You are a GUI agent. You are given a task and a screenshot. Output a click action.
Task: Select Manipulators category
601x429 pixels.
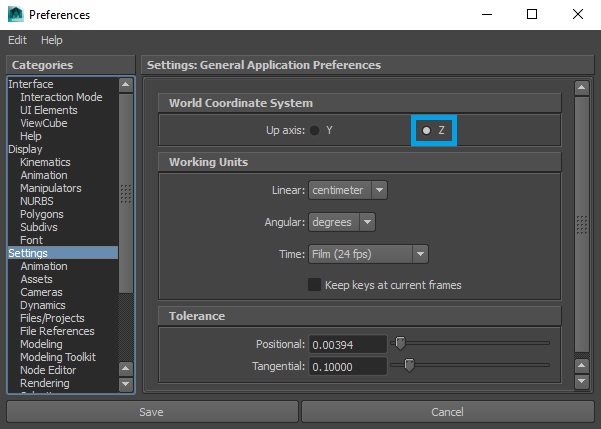point(63,188)
